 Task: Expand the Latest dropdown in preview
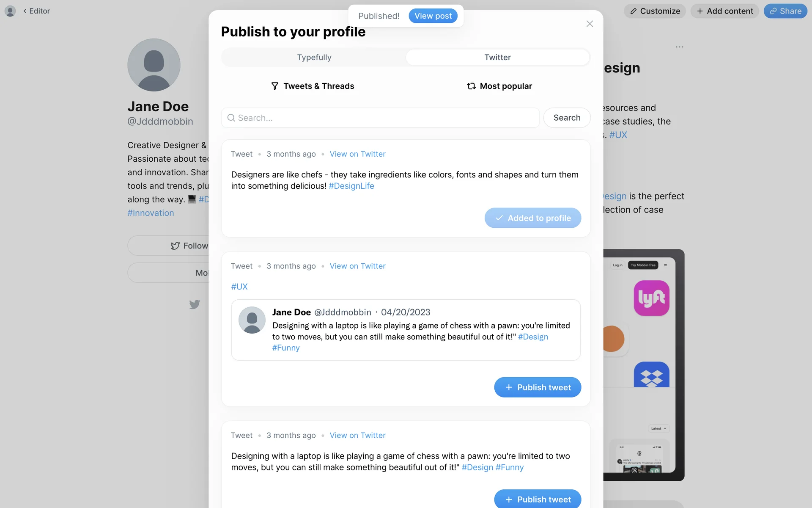point(658,428)
